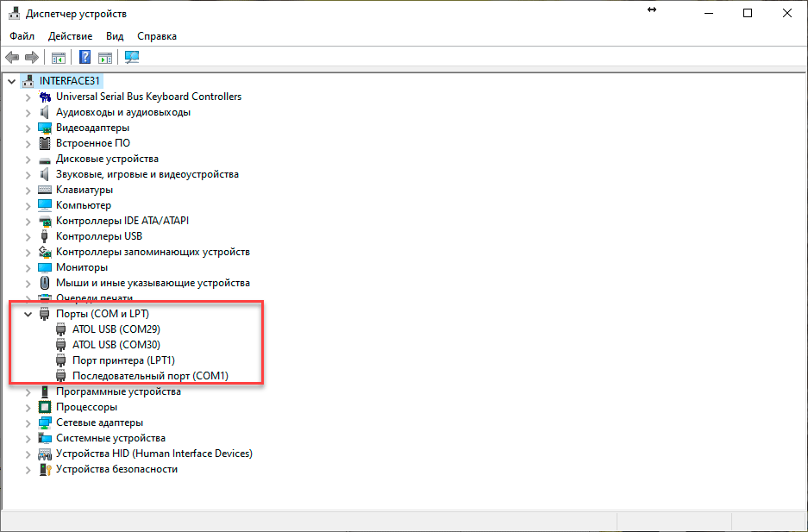
Task: Click the Контроллеры USB plug icon
Action: pyautogui.click(x=45, y=236)
